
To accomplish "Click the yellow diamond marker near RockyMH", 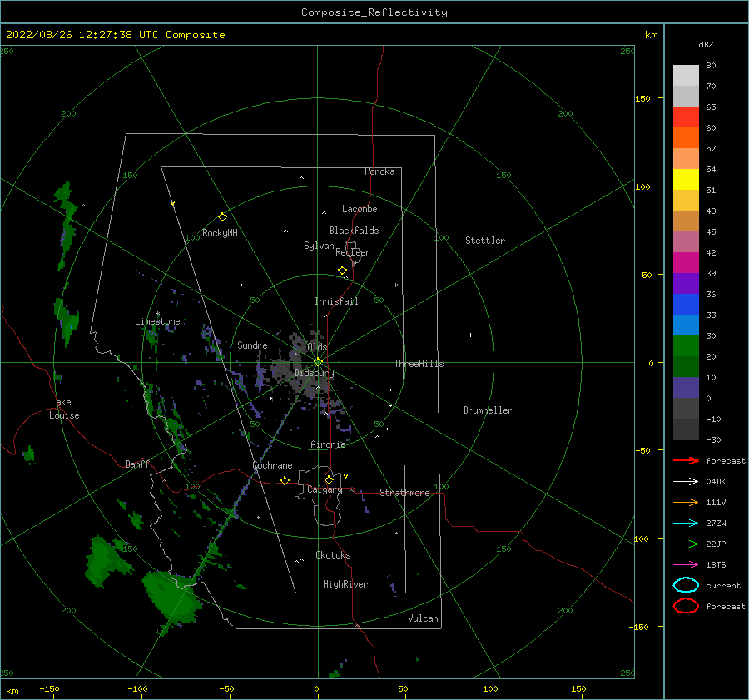I will click(222, 217).
